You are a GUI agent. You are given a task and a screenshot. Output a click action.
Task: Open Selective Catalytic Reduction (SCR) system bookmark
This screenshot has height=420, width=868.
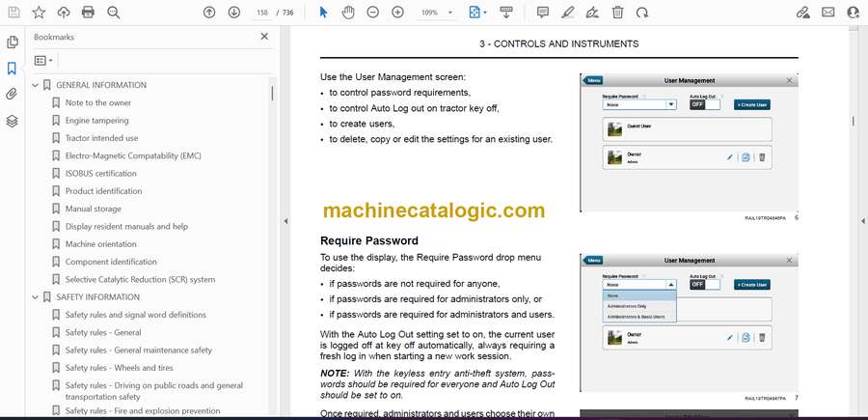pyautogui.click(x=140, y=279)
